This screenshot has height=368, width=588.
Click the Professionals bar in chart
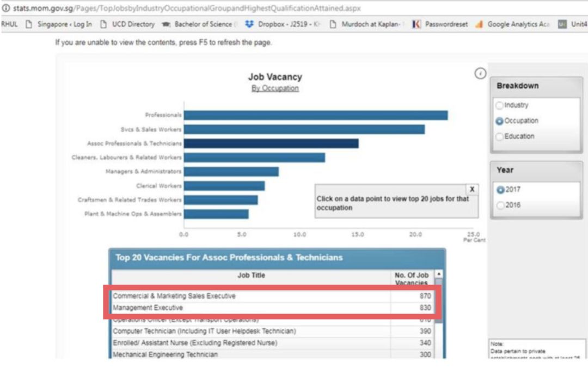(315, 116)
